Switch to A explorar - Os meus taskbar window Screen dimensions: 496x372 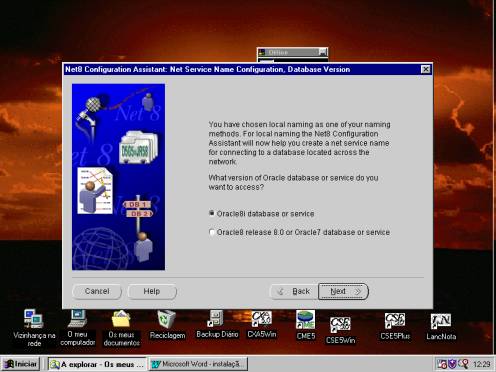97,364
